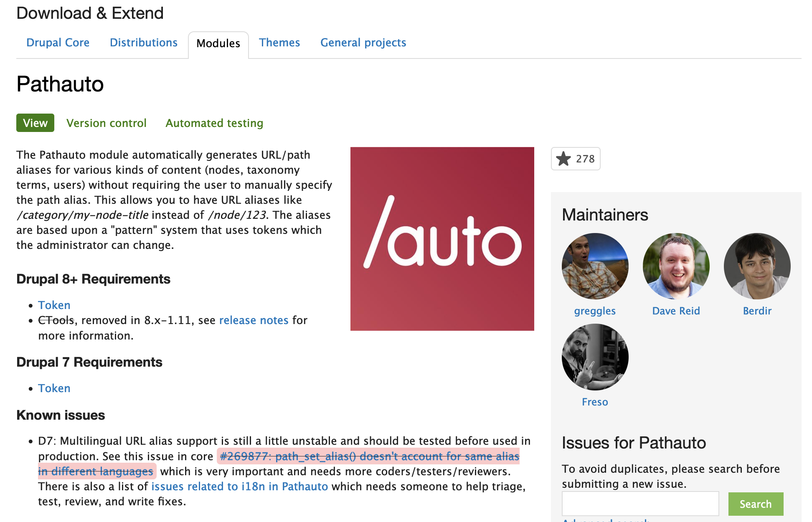
Task: Open greggles' maintainer avatar
Action: point(595,266)
